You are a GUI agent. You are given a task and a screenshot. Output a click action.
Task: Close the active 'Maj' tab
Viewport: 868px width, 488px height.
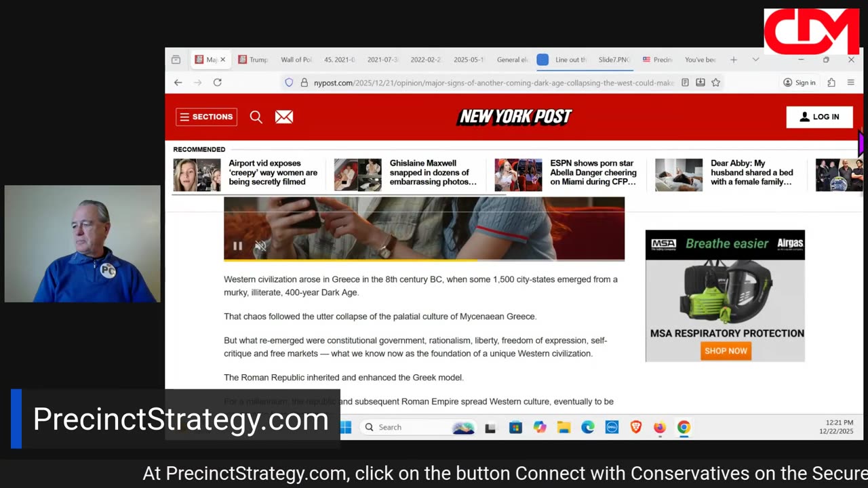(222, 60)
